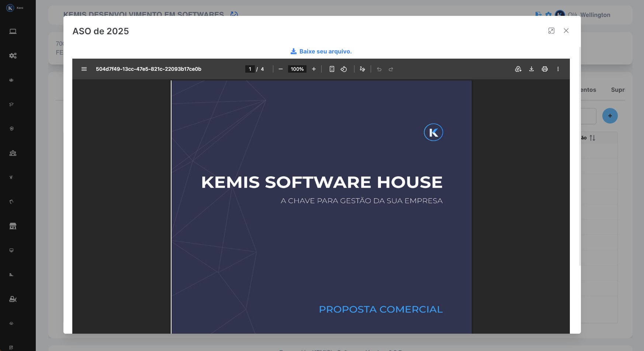Click the 100% zoom level field
The image size is (644, 351).
297,69
